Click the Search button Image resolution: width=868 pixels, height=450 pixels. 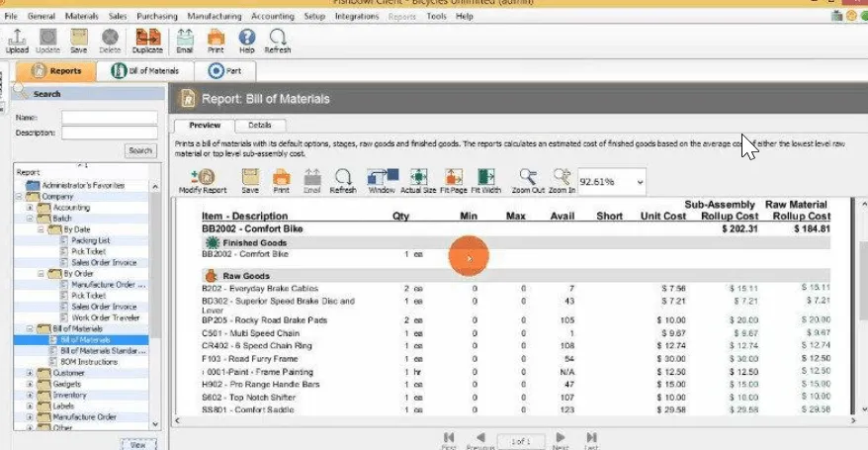pos(140,150)
